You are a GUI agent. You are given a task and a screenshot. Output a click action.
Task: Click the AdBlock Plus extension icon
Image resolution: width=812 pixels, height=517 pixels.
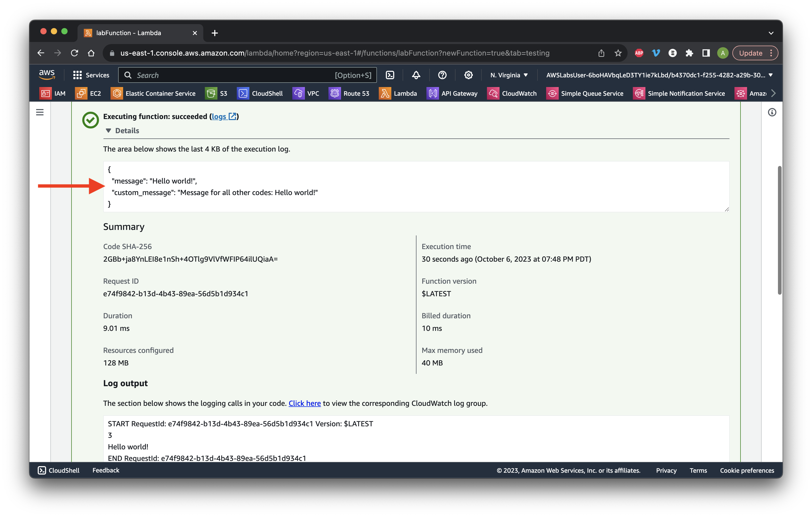(639, 53)
